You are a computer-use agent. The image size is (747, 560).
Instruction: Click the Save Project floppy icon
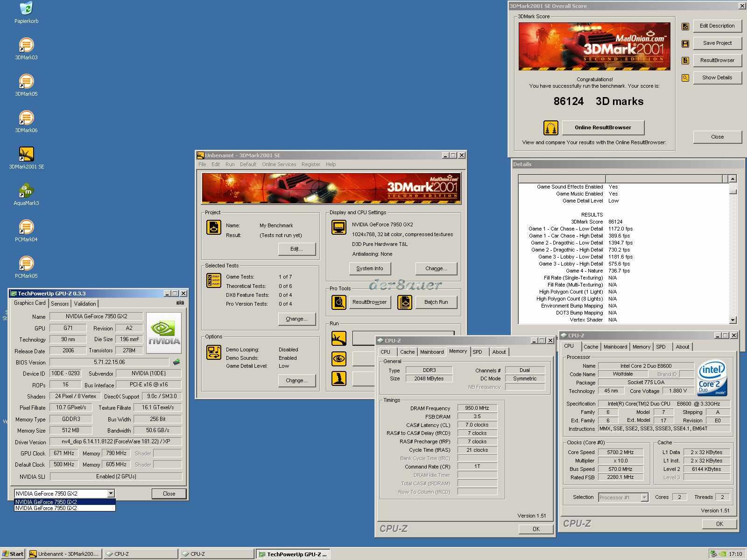[685, 43]
